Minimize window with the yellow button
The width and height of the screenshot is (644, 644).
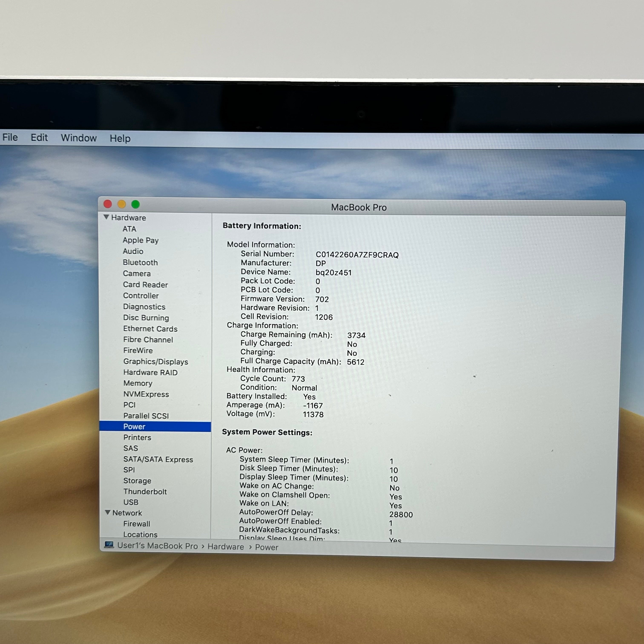[x=122, y=204]
